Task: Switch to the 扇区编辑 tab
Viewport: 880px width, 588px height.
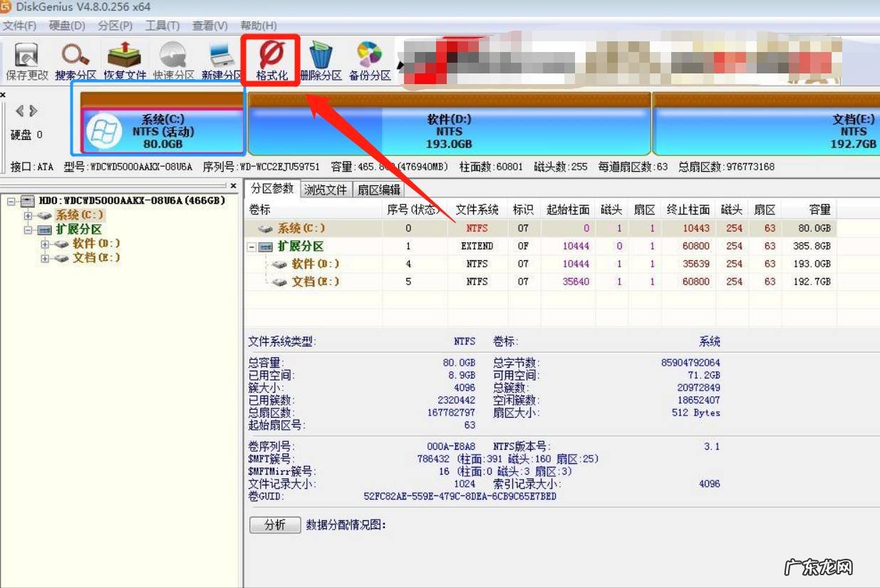Action: [x=378, y=190]
